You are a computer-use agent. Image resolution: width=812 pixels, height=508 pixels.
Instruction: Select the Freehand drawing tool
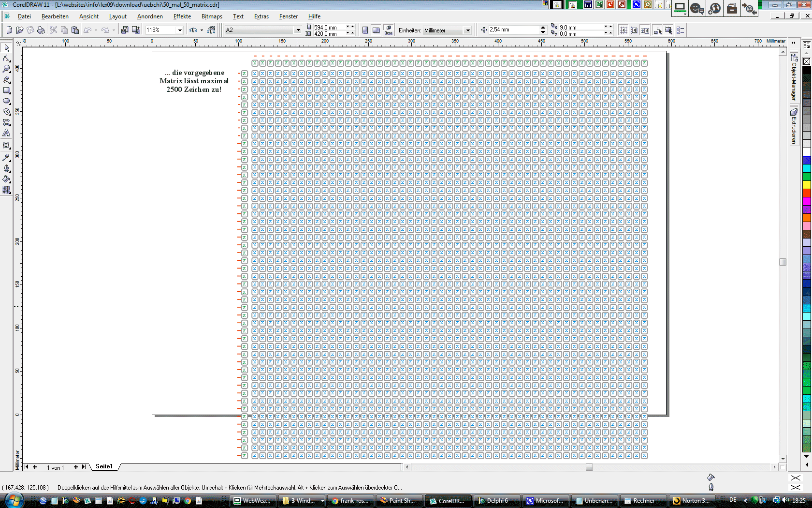click(x=7, y=79)
